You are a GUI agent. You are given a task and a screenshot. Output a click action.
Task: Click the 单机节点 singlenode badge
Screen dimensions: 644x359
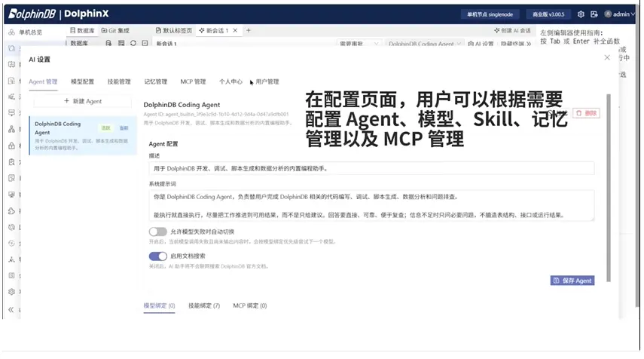click(490, 14)
